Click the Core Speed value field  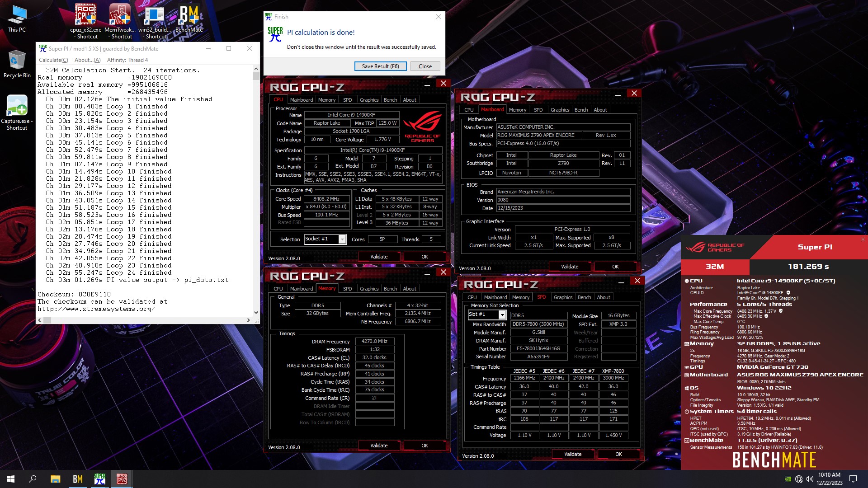point(326,199)
